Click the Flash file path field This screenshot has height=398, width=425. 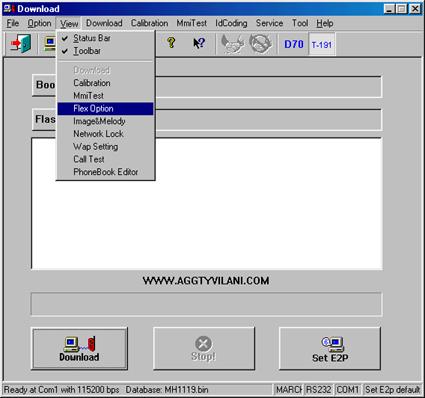click(x=269, y=120)
